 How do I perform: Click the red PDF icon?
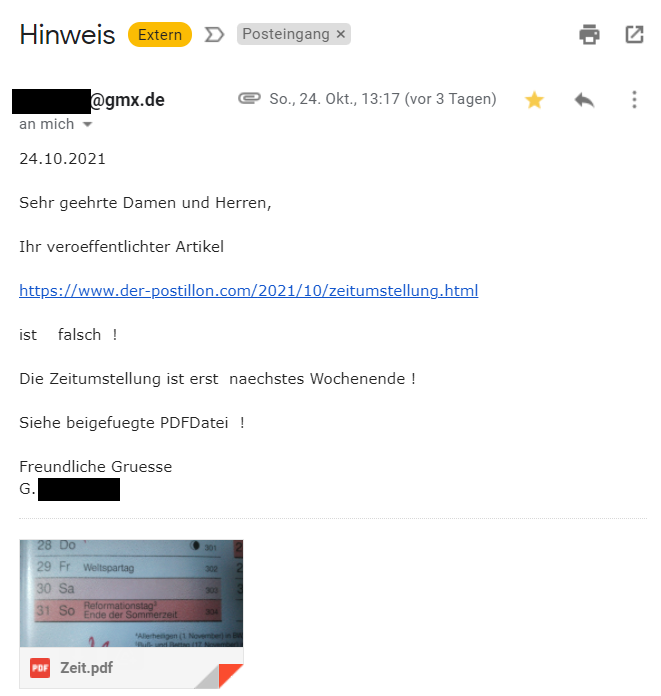tap(40, 668)
